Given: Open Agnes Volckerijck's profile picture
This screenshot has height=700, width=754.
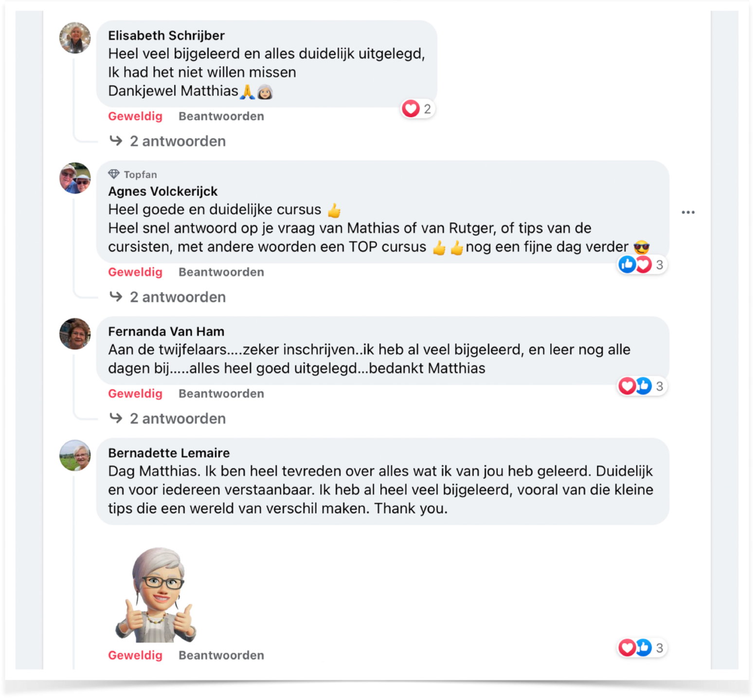Looking at the screenshot, I should coord(75,178).
